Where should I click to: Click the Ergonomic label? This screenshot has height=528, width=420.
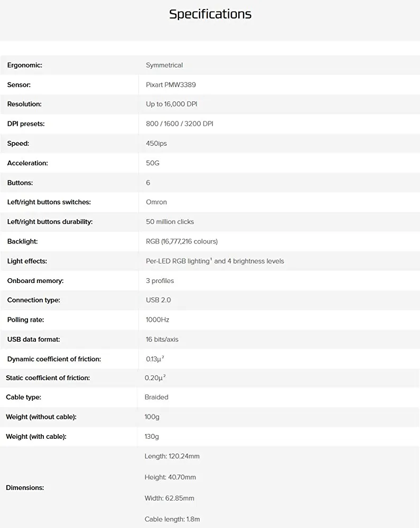click(24, 65)
